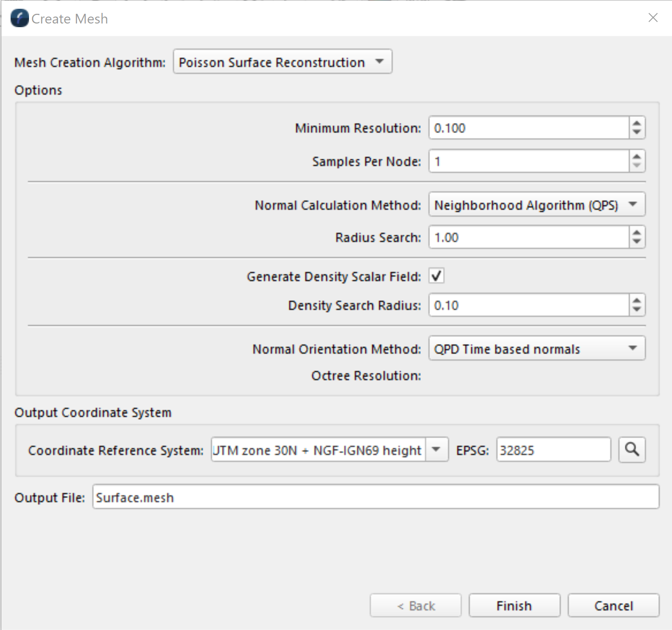Click the Cancel button

(x=613, y=605)
